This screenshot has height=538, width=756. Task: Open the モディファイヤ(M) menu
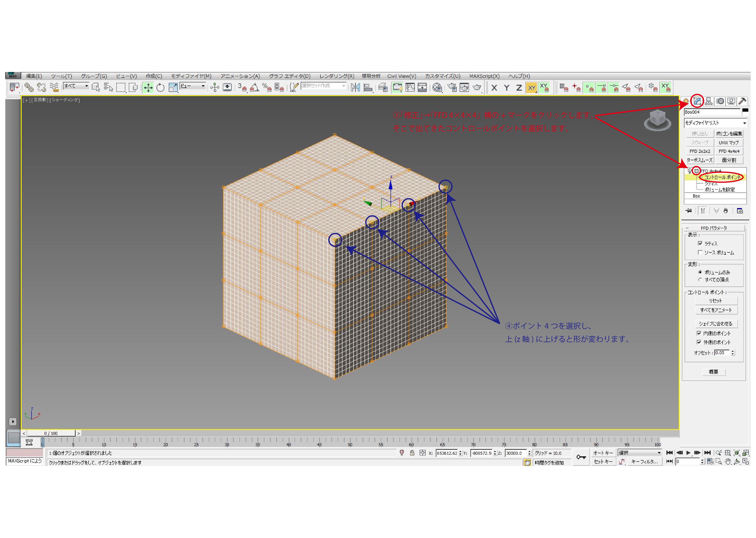tap(191, 76)
